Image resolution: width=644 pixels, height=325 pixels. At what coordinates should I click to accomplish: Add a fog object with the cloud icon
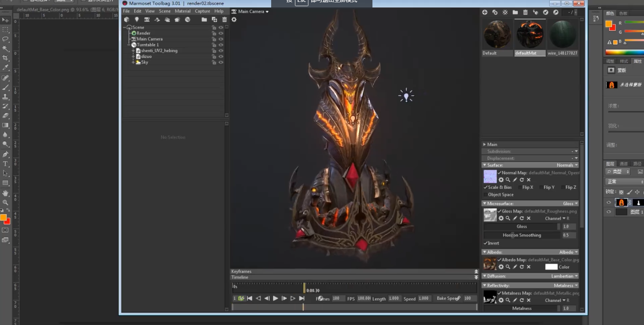[167, 20]
